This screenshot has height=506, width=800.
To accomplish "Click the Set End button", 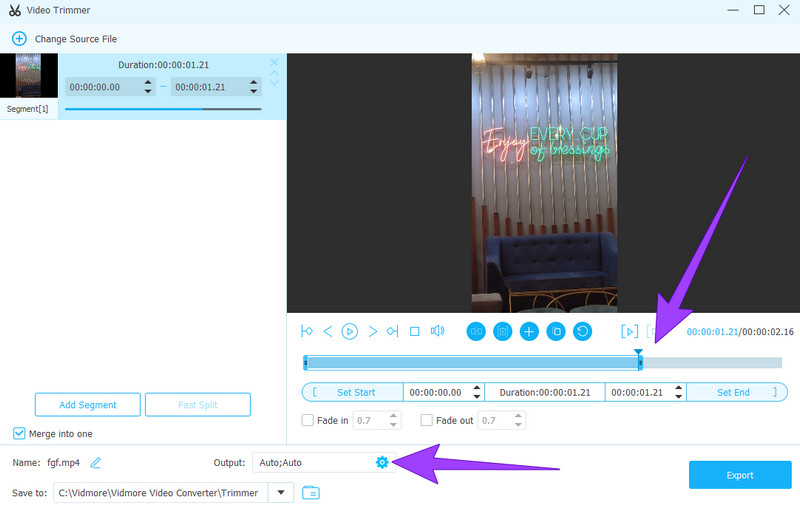I will coord(737,392).
